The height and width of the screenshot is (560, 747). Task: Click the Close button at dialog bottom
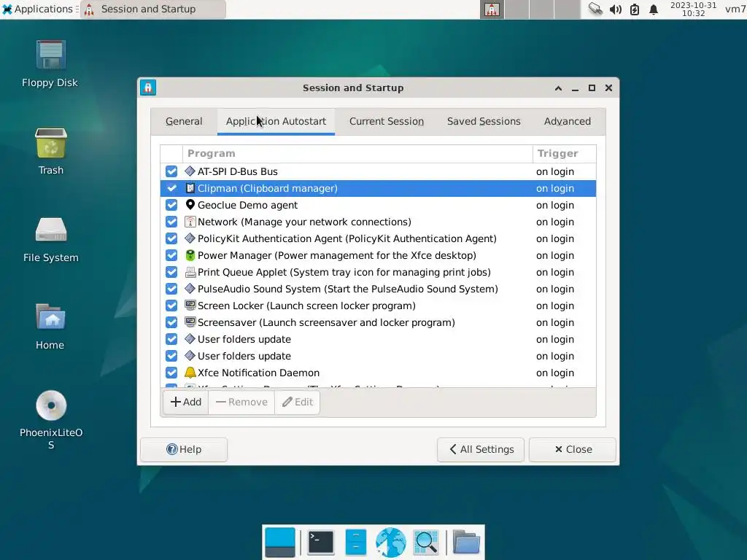coord(573,449)
